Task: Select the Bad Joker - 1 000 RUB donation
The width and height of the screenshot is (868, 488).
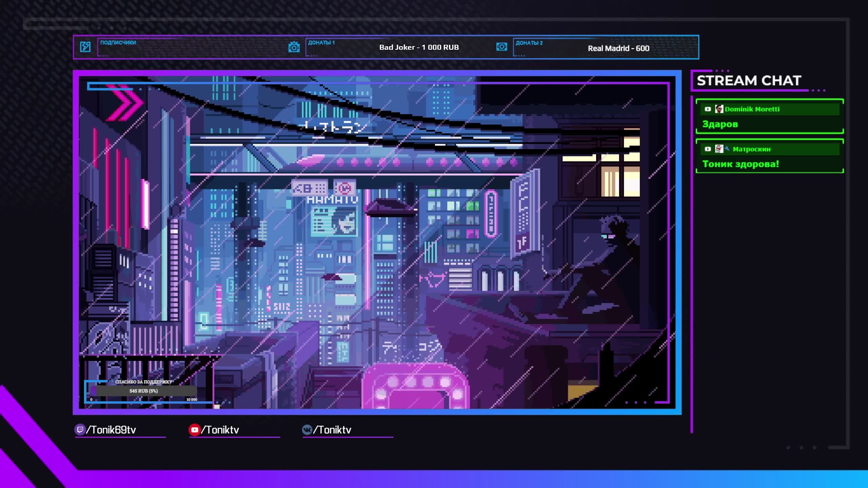Action: 419,47
